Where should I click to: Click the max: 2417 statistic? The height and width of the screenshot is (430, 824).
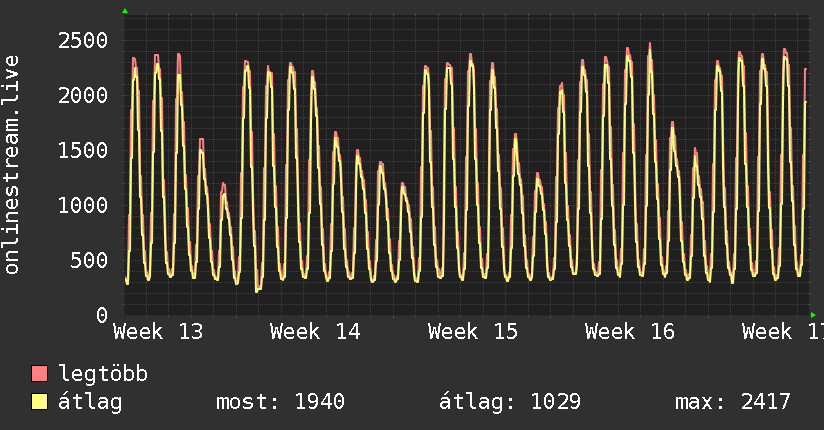click(x=733, y=402)
